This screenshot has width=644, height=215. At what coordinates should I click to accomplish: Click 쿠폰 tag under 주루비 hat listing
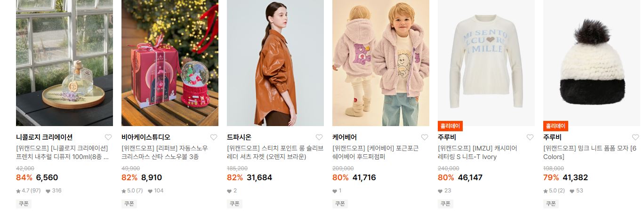point(550,204)
